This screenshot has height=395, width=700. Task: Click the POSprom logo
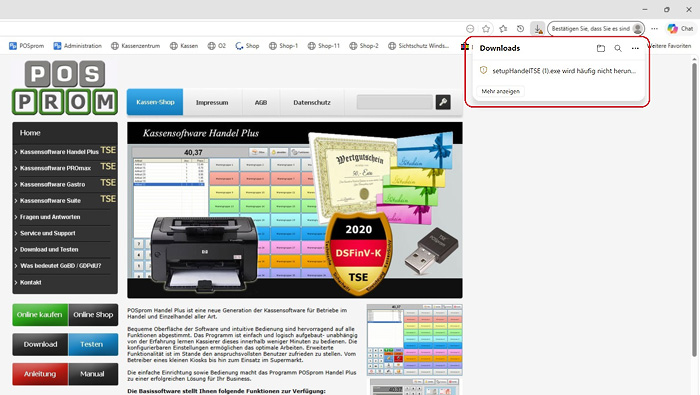[x=65, y=88]
